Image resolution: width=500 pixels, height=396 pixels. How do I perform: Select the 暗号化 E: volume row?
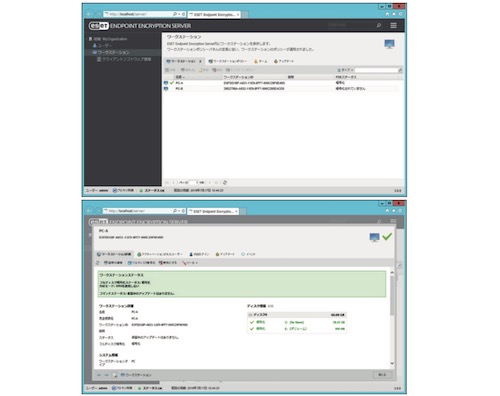tap(297, 329)
